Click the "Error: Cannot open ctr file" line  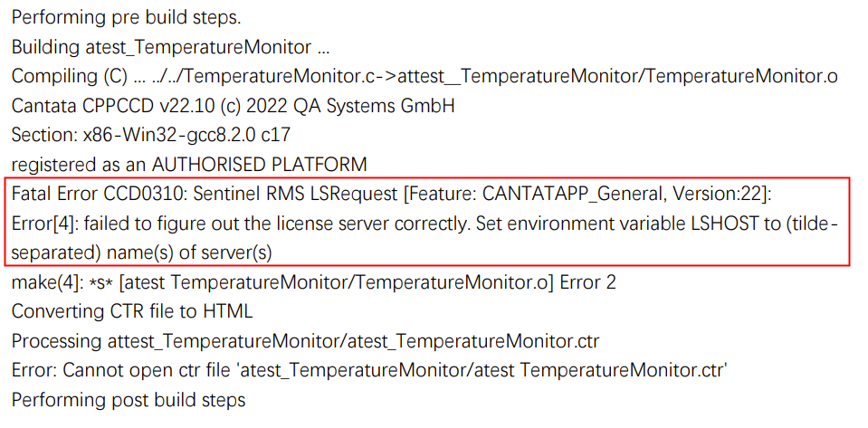(x=370, y=370)
